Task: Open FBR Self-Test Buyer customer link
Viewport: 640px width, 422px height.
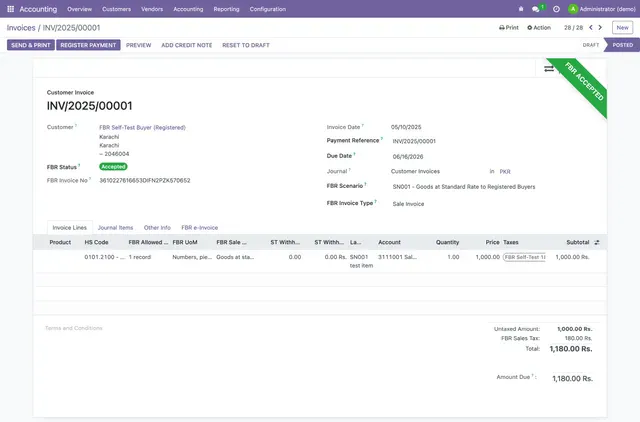Action: [x=142, y=127]
